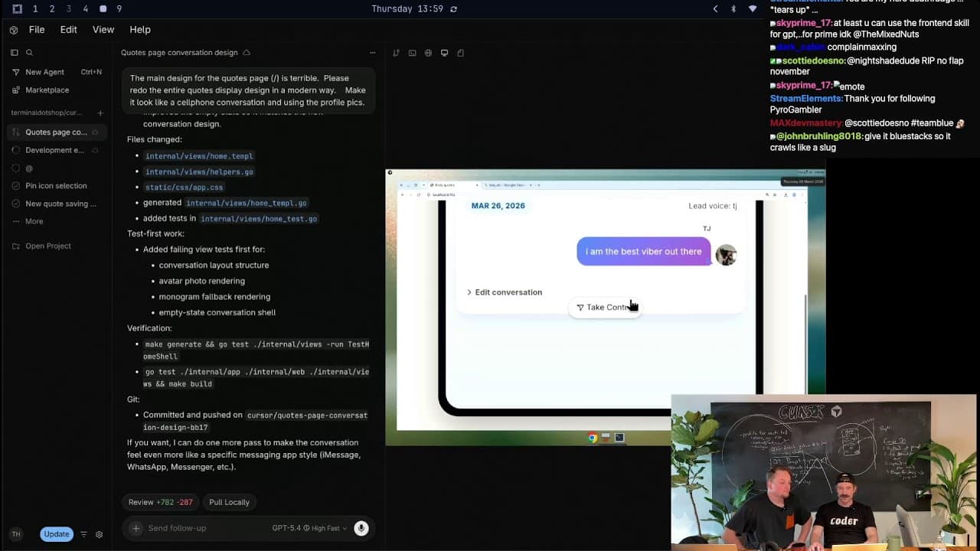Open the git branch view icon
Viewport: 980px width, 551px height.
(x=396, y=53)
